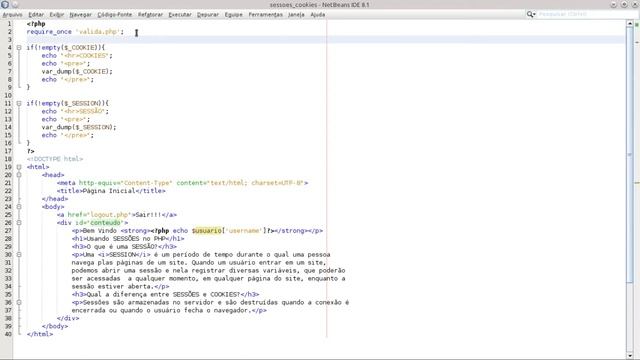640x360 pixels.
Task: Click var_dump($_COOKIE) on line 7
Action: (77, 71)
